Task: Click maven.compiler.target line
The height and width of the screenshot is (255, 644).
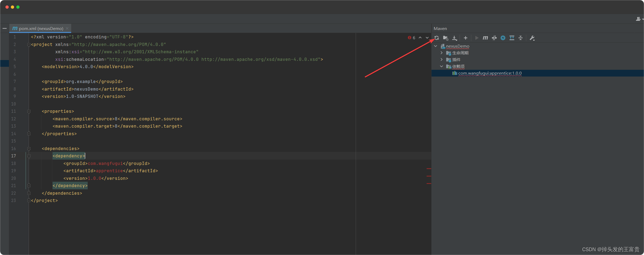Action: [117, 126]
